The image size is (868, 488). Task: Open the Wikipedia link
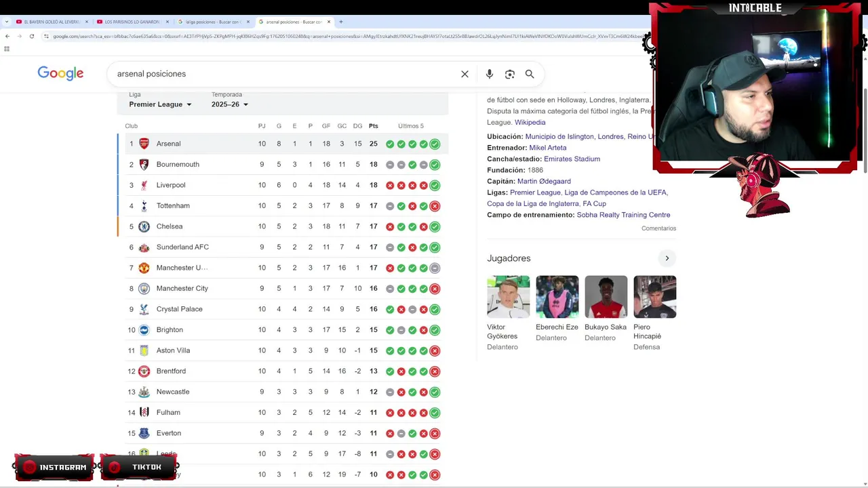[x=530, y=123]
